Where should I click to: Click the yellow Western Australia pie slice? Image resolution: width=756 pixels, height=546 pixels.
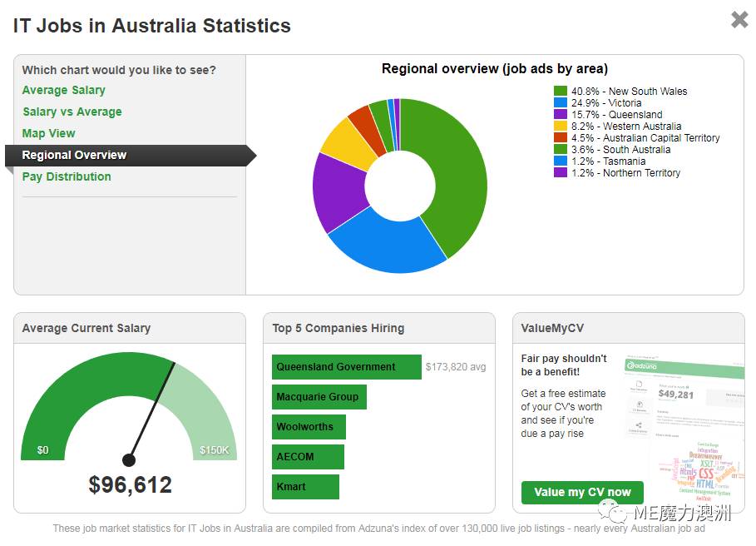(351, 143)
